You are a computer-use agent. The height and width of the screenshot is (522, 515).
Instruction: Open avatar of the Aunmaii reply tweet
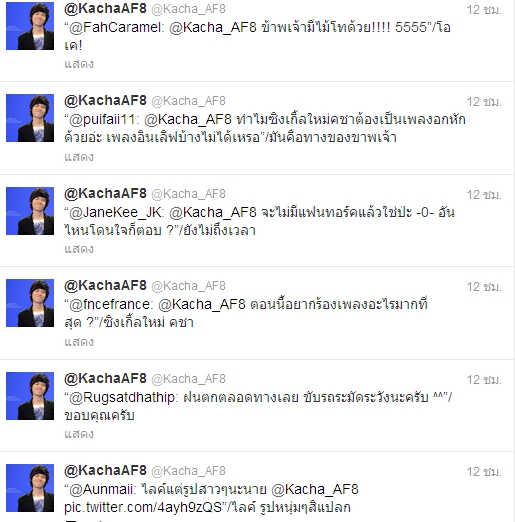[x=30, y=488]
